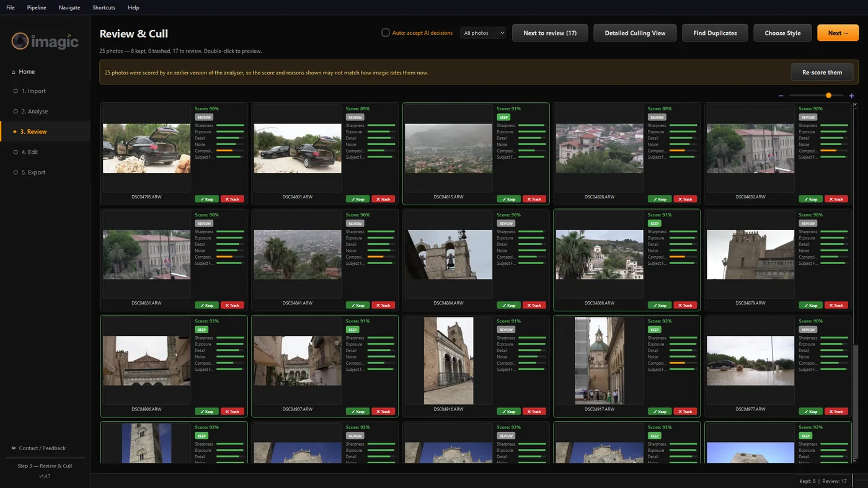
Task: Click the scrollbar up arrow of photo grid
Action: point(856,105)
